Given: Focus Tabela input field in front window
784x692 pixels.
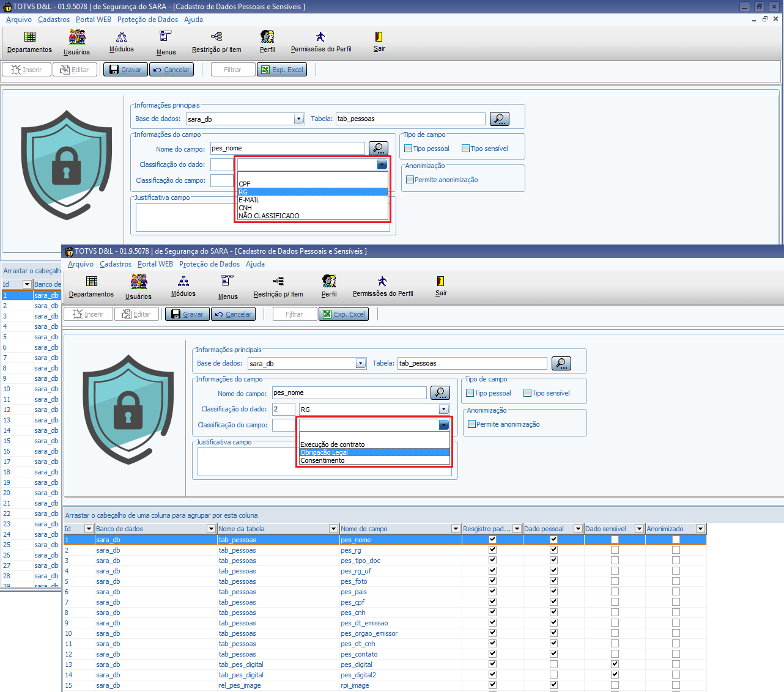Looking at the screenshot, I should [x=472, y=363].
